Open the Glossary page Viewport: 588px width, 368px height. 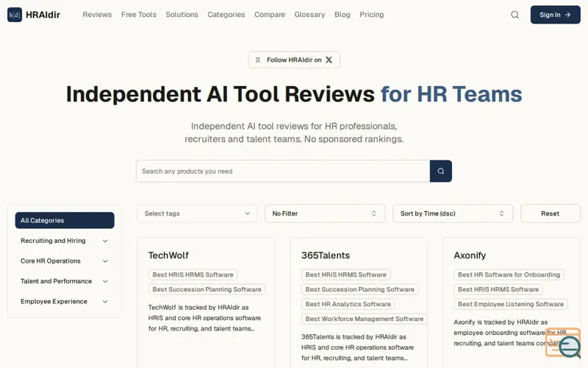coord(309,15)
